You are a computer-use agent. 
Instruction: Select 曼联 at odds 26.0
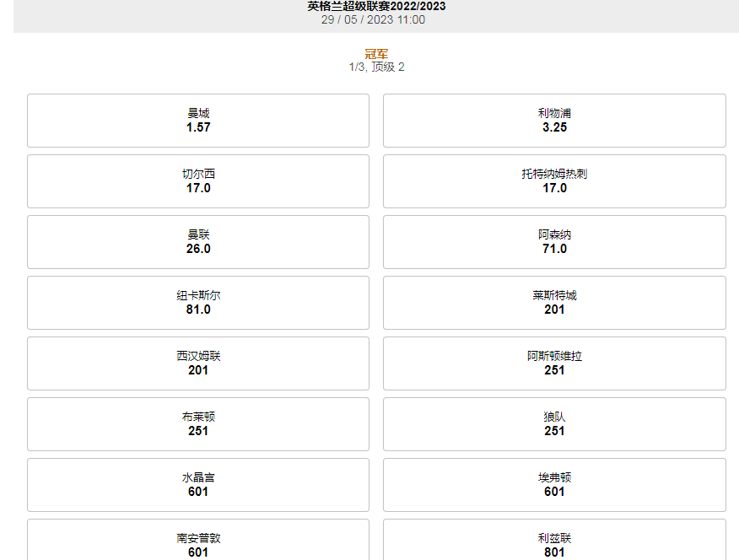[198, 242]
